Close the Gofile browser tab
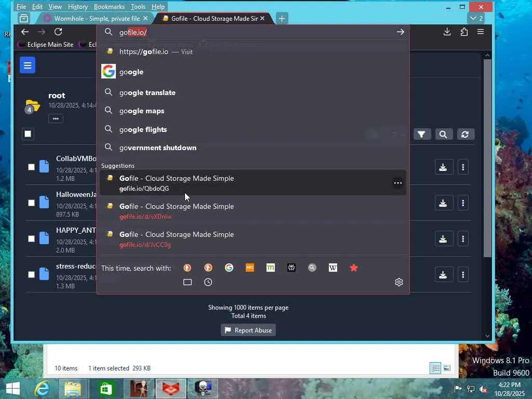532x399 pixels. click(262, 18)
